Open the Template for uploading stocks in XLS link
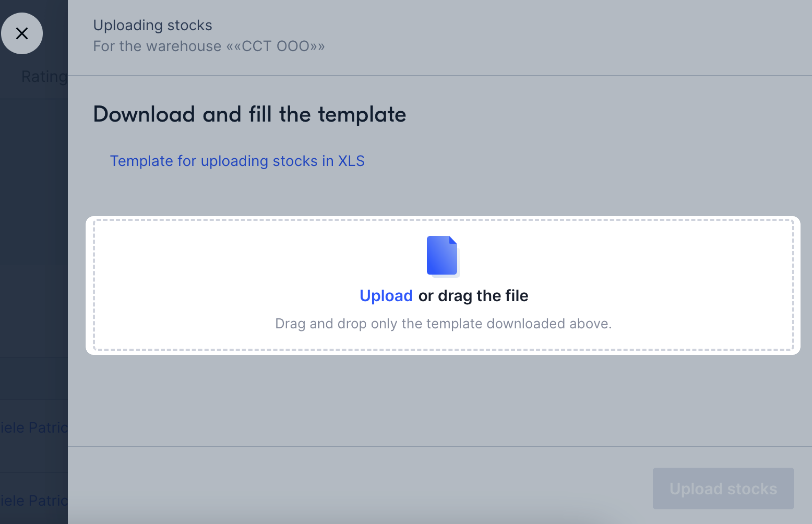Viewport: 812px width, 524px height. click(237, 161)
